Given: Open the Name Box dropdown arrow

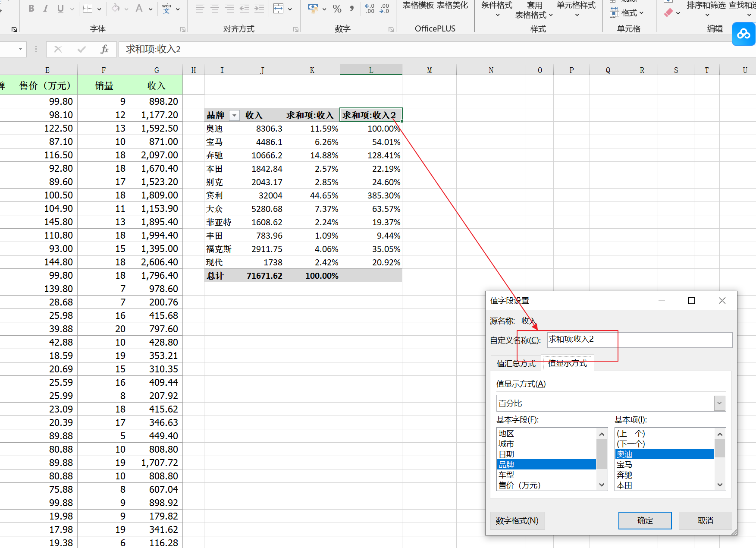Looking at the screenshot, I should click(20, 49).
